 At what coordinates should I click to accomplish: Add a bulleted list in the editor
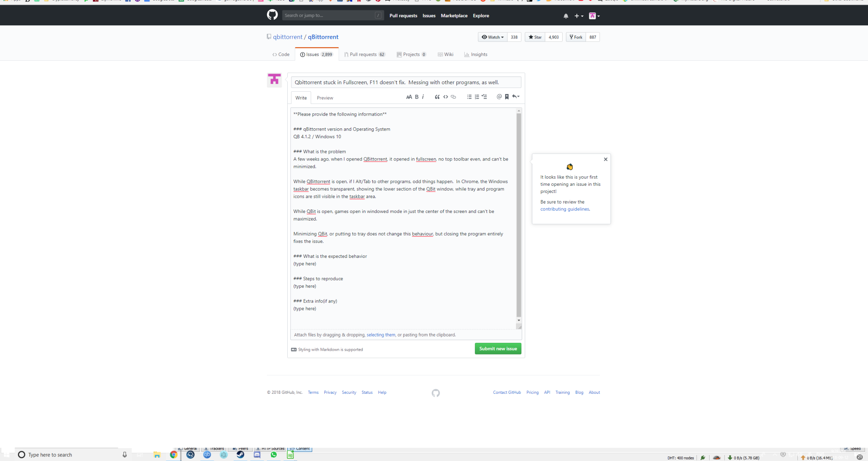tap(469, 97)
